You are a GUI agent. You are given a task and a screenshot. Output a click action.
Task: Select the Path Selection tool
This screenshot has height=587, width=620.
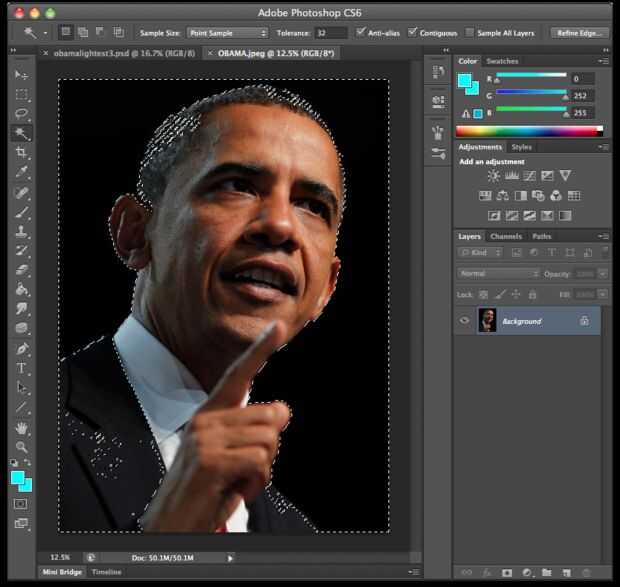(x=21, y=388)
